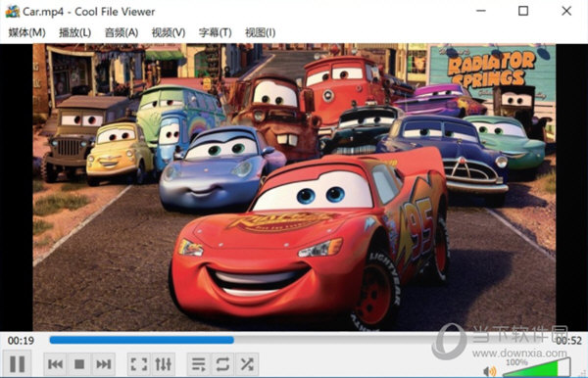This screenshot has width=588, height=378.
Task: Close the Cool File Viewer window
Action: point(566,11)
